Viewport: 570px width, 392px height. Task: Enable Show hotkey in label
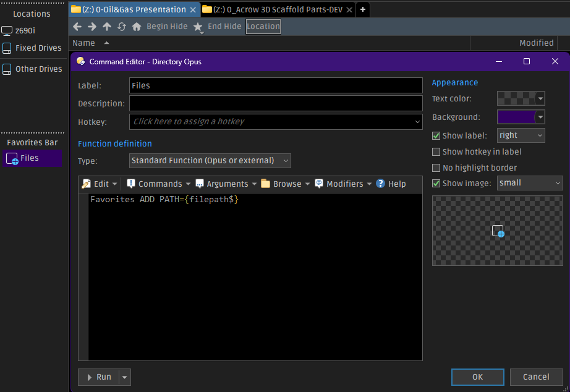point(436,151)
